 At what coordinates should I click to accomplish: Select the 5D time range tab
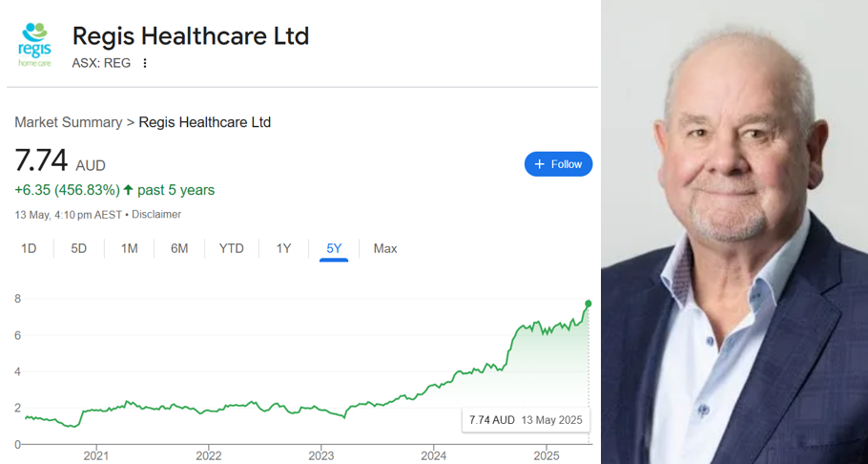click(78, 248)
